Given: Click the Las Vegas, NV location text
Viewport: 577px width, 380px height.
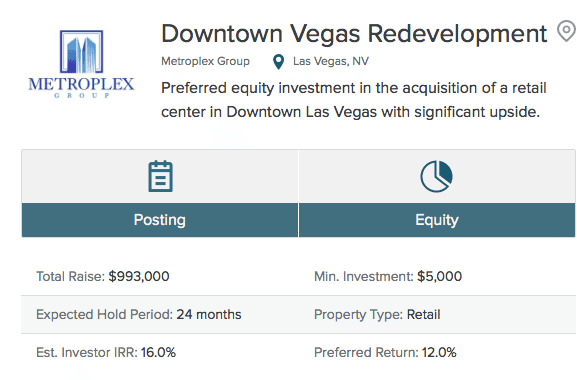Looking at the screenshot, I should pyautogui.click(x=331, y=61).
